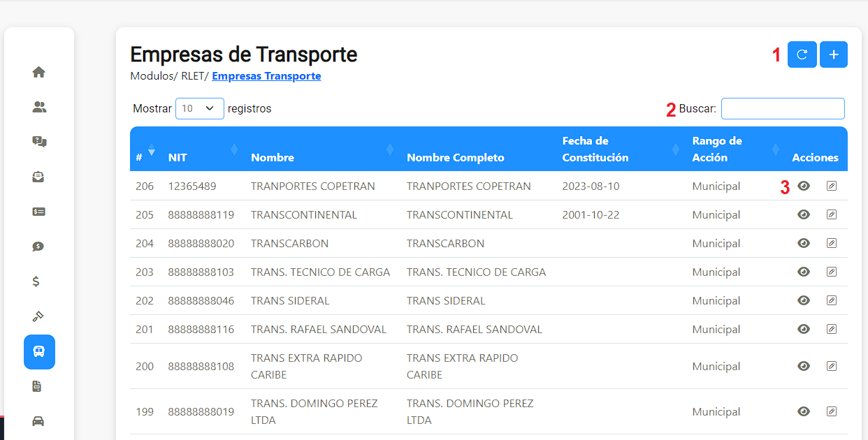Click row number 206
The height and width of the screenshot is (440, 868).
pos(145,186)
